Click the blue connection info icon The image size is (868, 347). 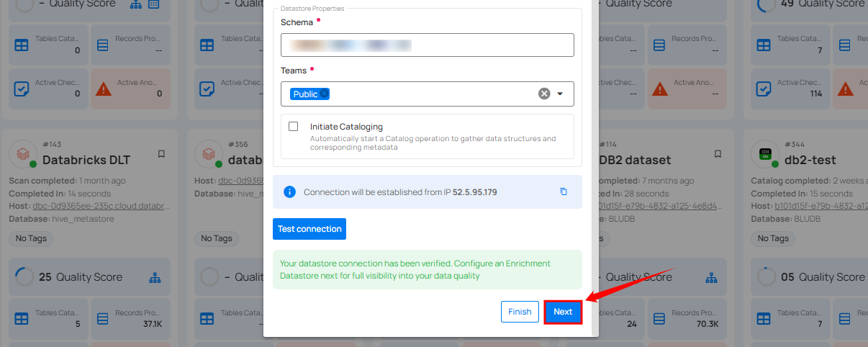(x=289, y=191)
